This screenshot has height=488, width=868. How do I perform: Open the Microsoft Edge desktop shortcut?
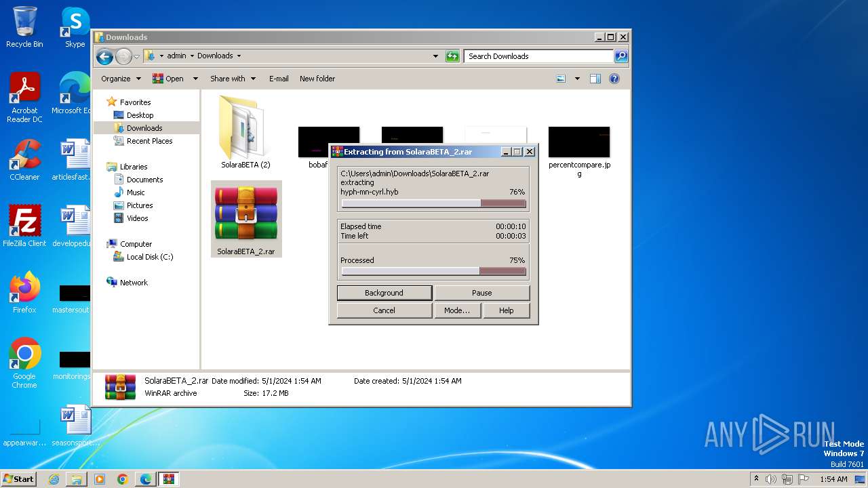pyautogui.click(x=71, y=94)
